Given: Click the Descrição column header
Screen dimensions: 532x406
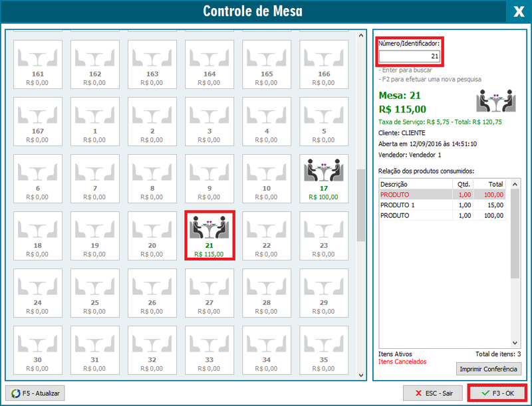Looking at the screenshot, I should pos(415,184).
